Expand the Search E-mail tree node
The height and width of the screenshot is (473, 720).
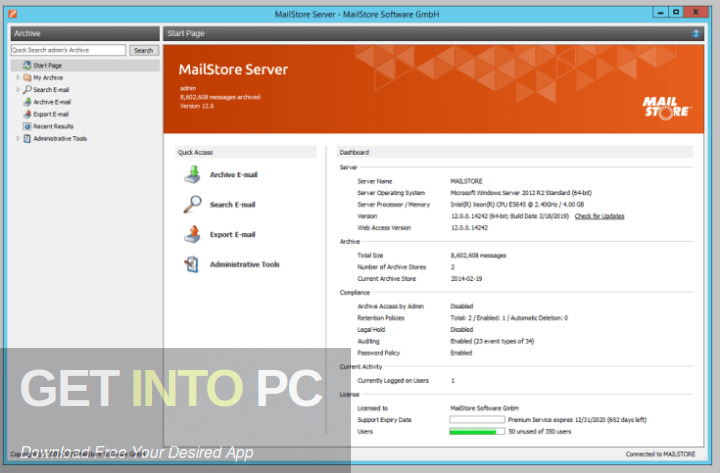pyautogui.click(x=18, y=90)
